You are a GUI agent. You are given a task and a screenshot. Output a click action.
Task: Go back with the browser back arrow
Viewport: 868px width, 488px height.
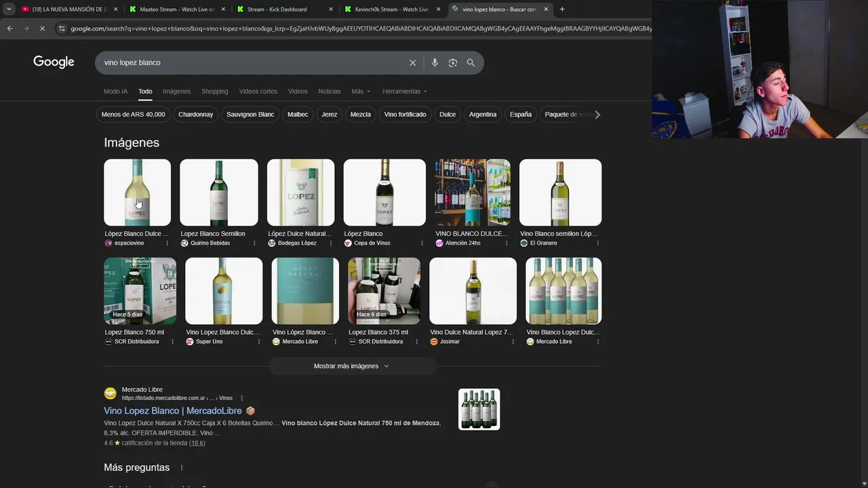9,28
